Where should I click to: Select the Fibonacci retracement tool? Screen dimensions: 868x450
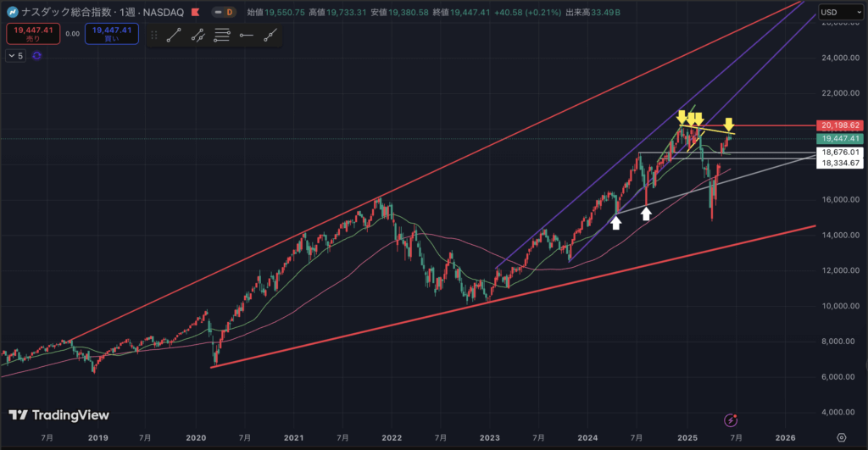click(x=222, y=36)
